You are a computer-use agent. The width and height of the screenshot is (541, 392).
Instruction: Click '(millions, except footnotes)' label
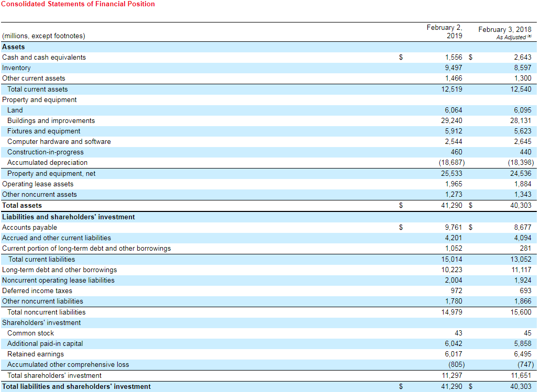[x=43, y=36]
